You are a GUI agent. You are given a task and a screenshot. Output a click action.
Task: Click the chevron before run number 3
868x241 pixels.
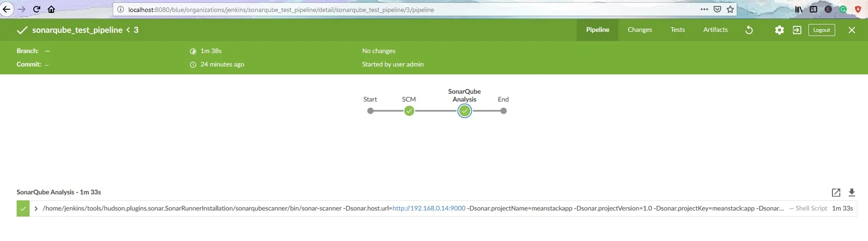pyautogui.click(x=128, y=30)
